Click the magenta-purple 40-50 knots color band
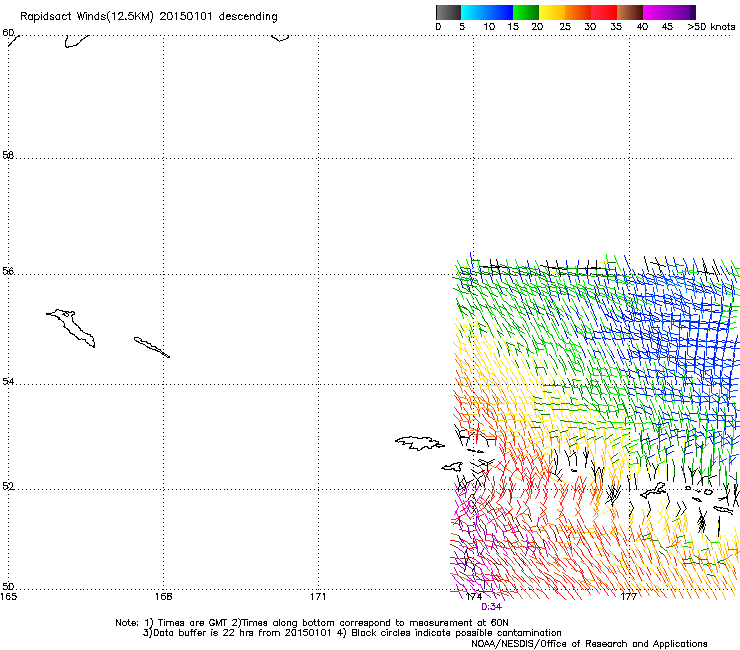 coord(669,12)
